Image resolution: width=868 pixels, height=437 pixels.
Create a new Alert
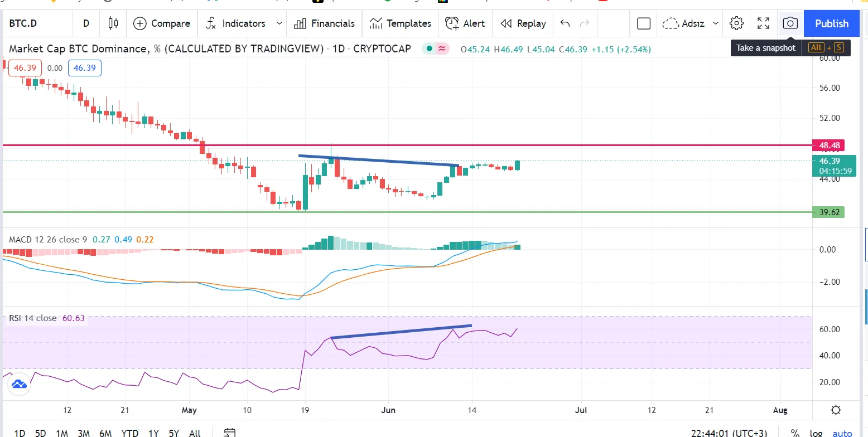tap(465, 23)
